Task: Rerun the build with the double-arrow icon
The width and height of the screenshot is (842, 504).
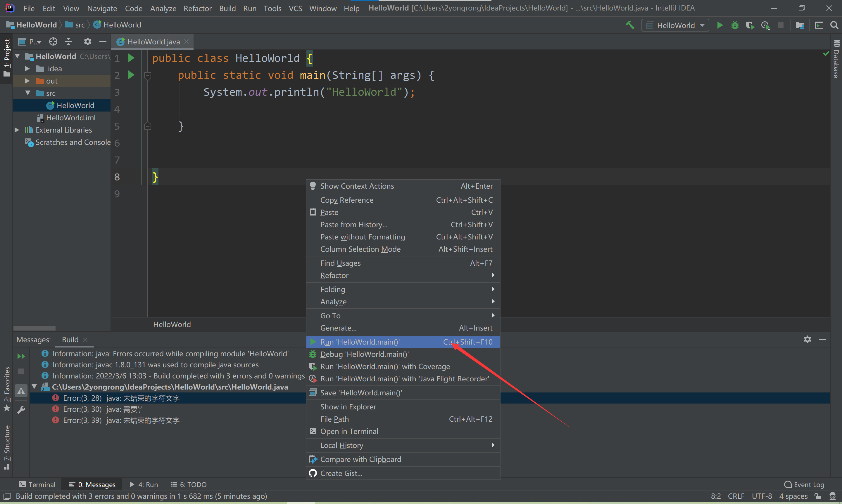Action: 21,356
